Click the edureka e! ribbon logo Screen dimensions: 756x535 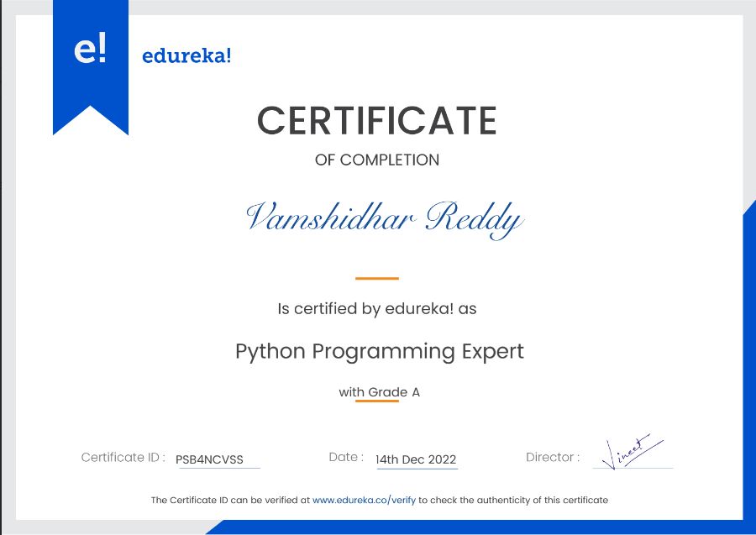[x=91, y=67]
